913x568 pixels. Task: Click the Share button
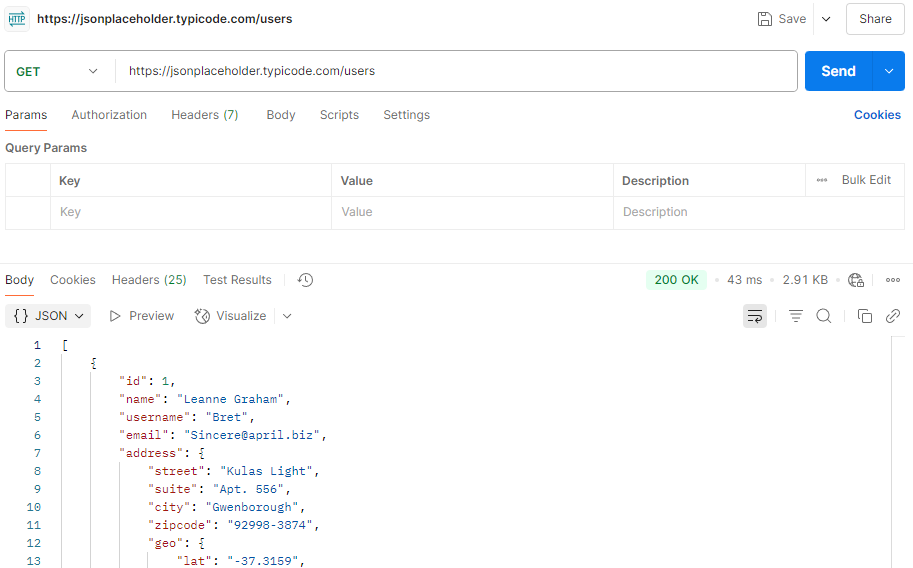coord(875,19)
